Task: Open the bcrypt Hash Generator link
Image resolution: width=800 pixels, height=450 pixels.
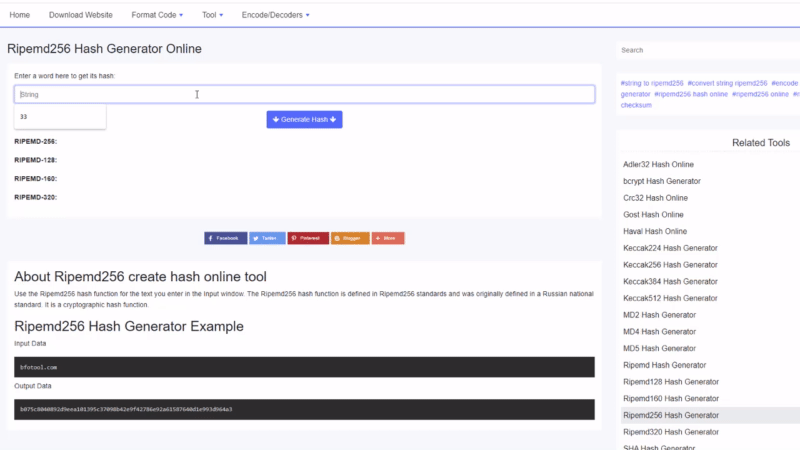Action: [661, 181]
